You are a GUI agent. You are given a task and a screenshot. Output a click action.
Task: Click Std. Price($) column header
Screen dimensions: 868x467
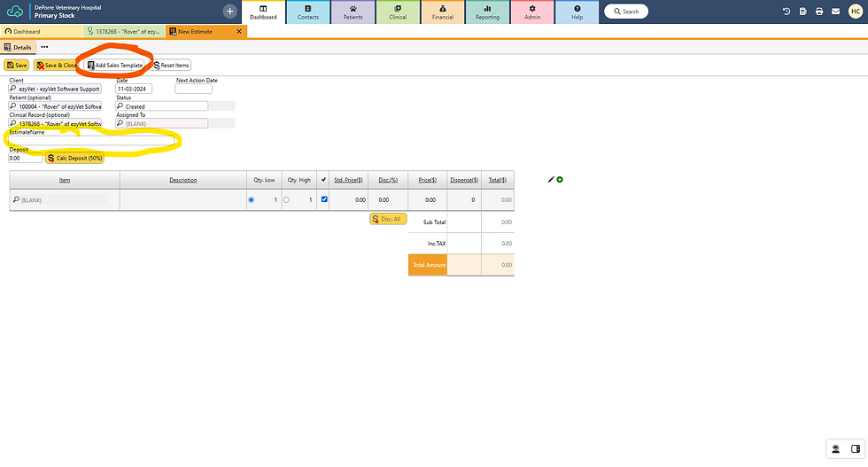click(x=348, y=180)
